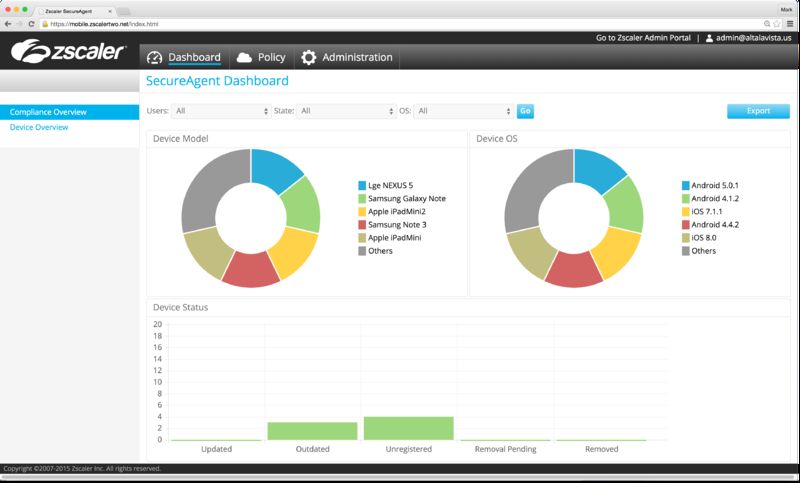
Task: Click the Removed axis label
Action: (x=602, y=449)
